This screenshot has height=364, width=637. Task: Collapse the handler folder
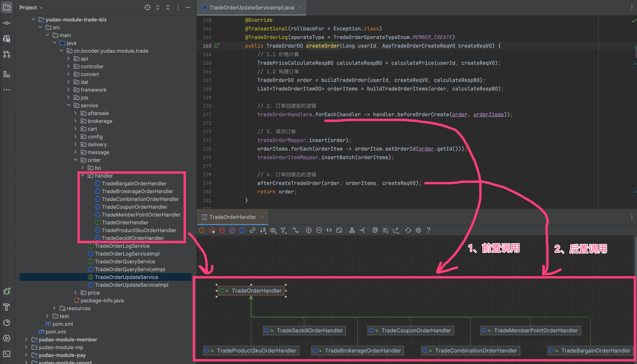82,176
